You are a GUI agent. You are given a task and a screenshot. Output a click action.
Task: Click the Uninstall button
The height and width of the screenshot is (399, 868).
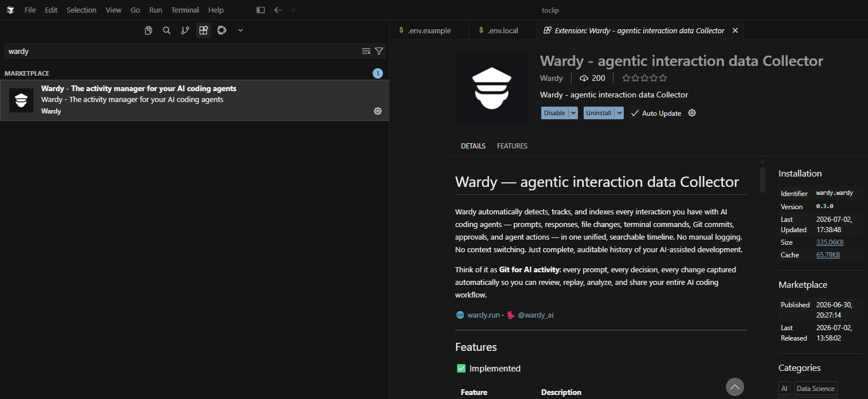[599, 113]
